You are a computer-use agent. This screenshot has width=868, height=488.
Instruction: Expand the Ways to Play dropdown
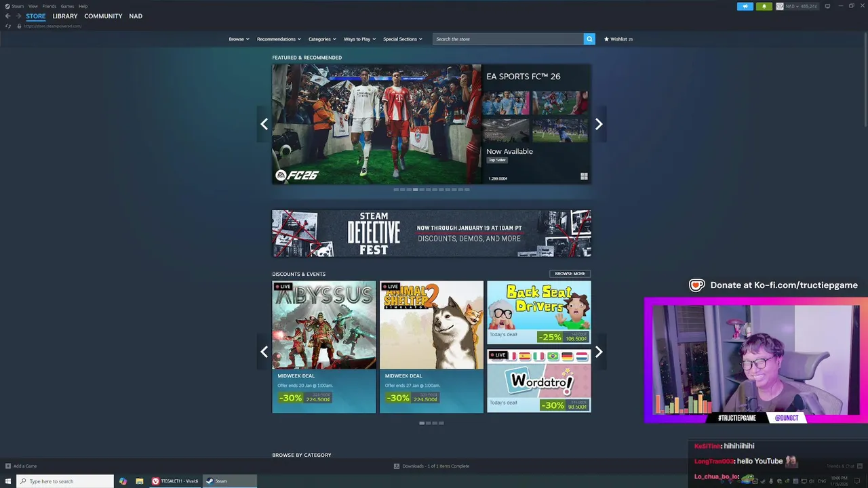(x=359, y=39)
